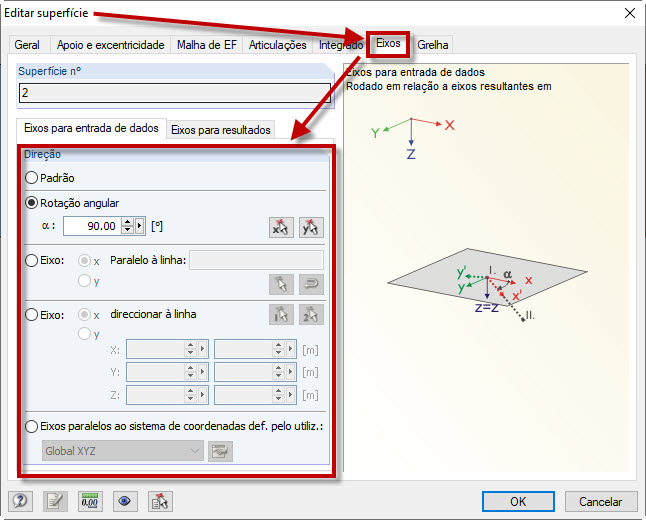Open the help icon at bottom left
This screenshot has height=520, width=646.
coord(20,501)
